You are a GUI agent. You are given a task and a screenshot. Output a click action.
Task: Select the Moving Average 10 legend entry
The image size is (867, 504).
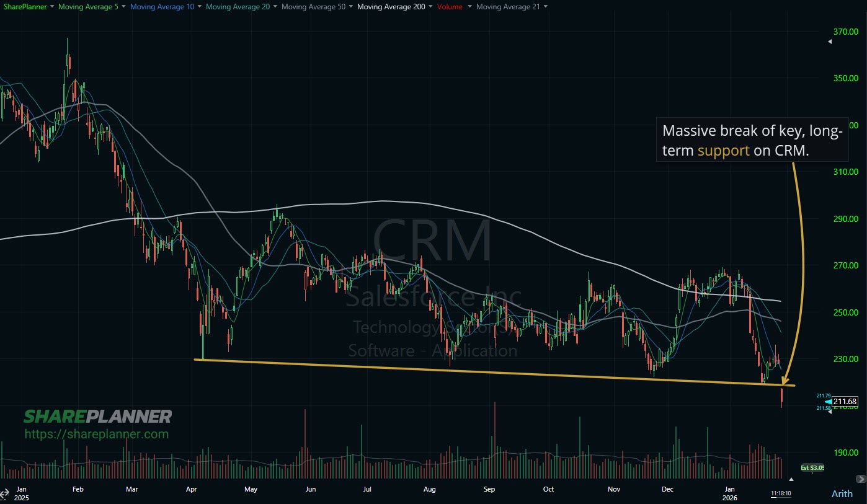click(162, 7)
